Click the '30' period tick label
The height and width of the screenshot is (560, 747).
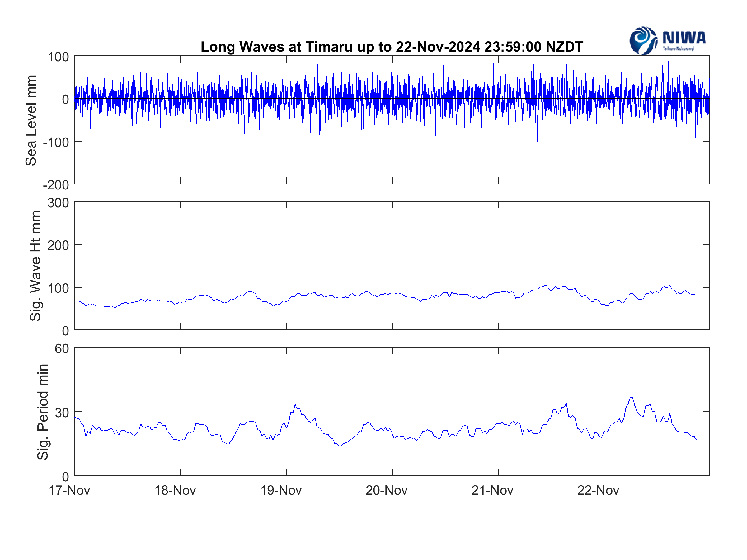62,413
